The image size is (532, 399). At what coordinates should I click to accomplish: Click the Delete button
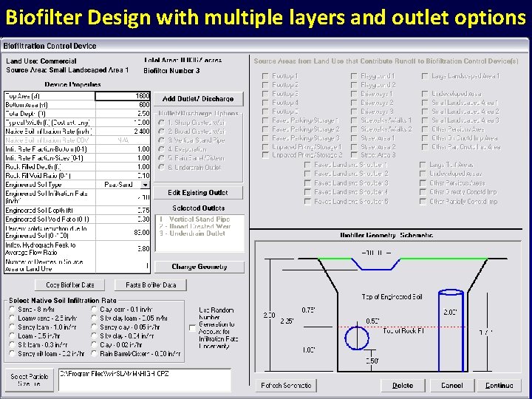[403, 386]
